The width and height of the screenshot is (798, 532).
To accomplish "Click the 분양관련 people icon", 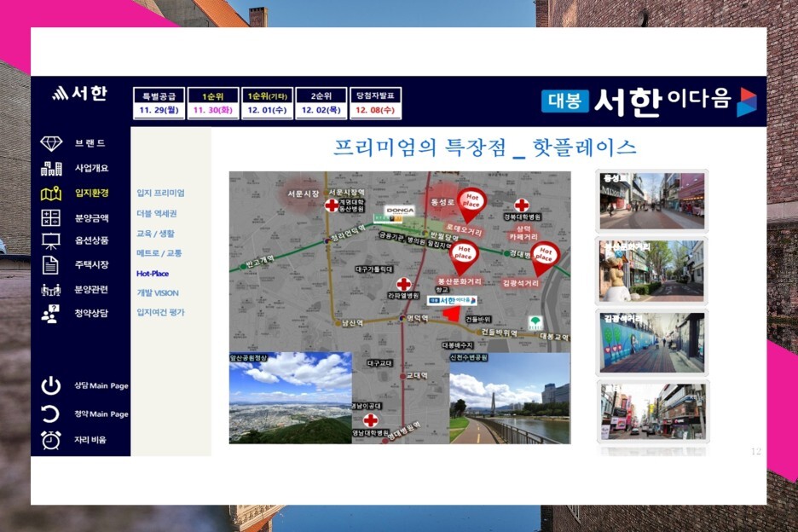I will tap(51, 290).
